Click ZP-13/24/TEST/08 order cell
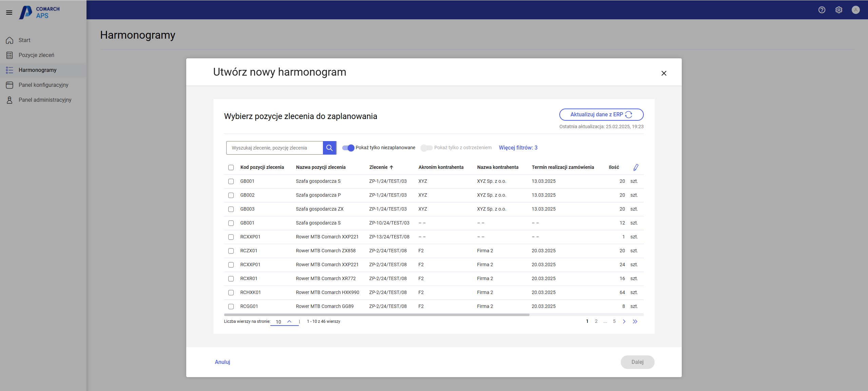 coord(389,237)
